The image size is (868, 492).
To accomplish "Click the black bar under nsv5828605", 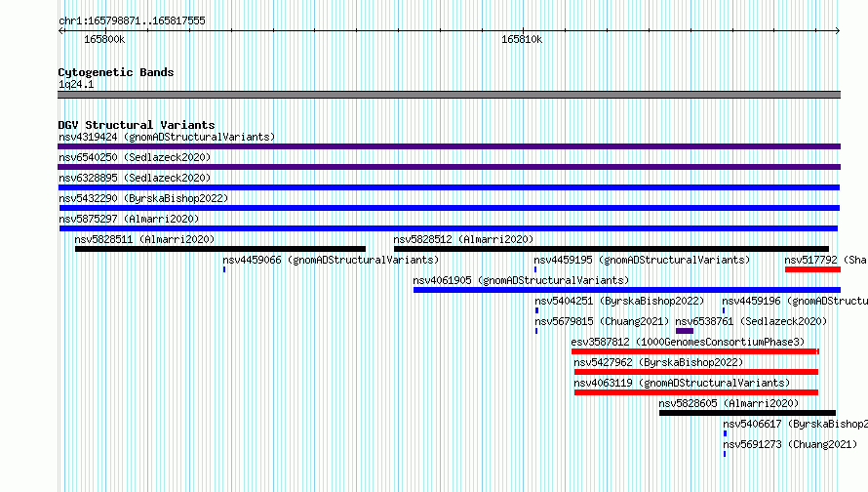I will coord(747,413).
